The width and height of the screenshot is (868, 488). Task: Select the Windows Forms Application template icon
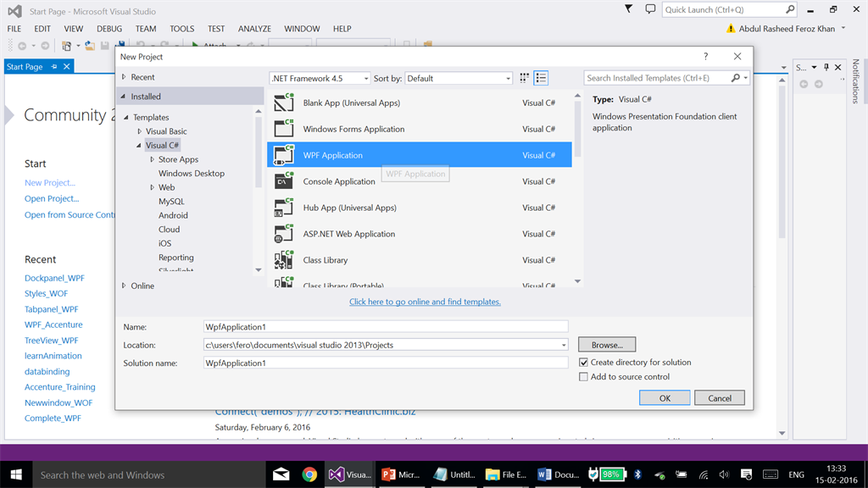pos(284,129)
